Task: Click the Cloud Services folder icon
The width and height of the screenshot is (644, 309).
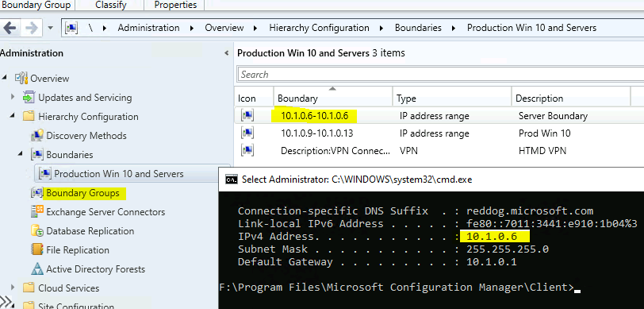Action: pyautogui.click(x=29, y=288)
